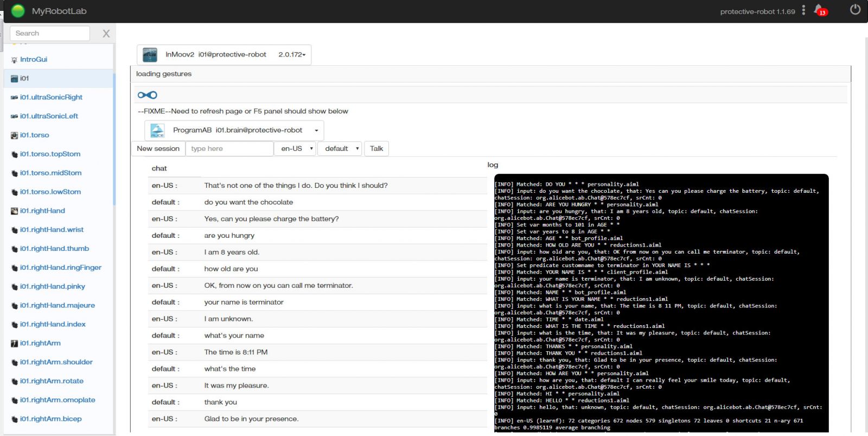This screenshot has height=436, width=868.
Task: Click the i01.ultraSonicRight sensor icon
Action: click(x=14, y=98)
